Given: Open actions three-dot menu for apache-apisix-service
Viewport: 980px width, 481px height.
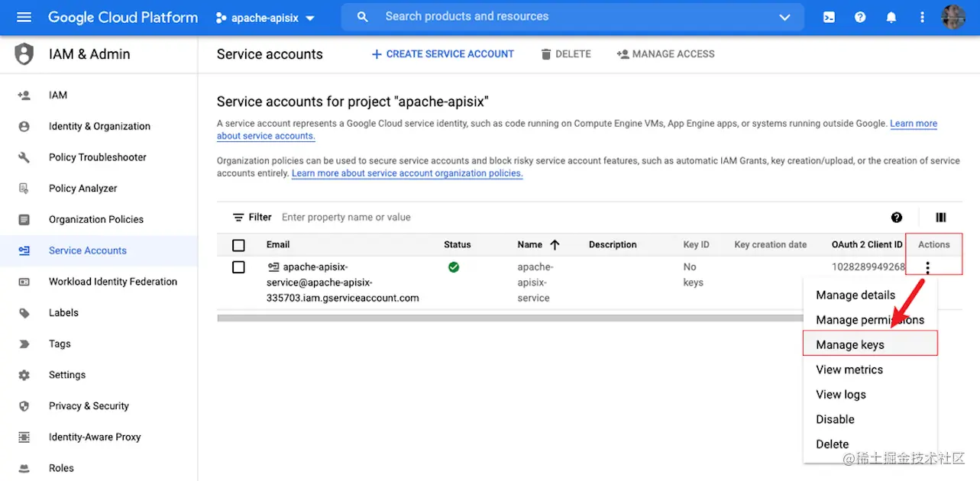Looking at the screenshot, I should click(x=927, y=267).
